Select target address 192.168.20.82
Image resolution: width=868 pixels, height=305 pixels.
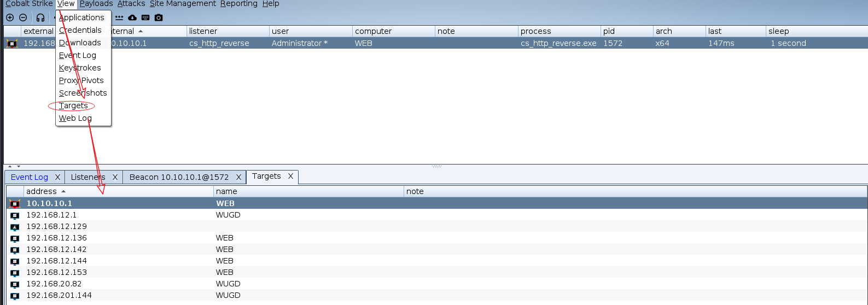coord(54,284)
